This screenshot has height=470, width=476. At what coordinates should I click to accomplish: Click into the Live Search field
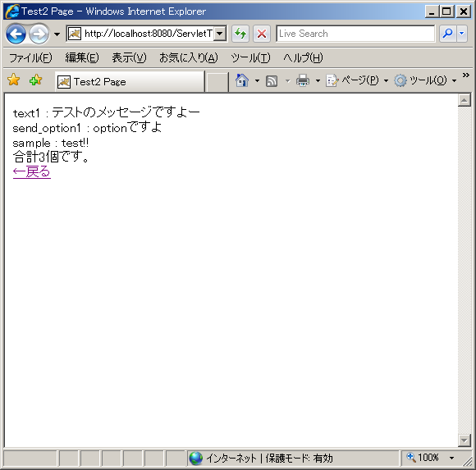pyautogui.click(x=355, y=34)
